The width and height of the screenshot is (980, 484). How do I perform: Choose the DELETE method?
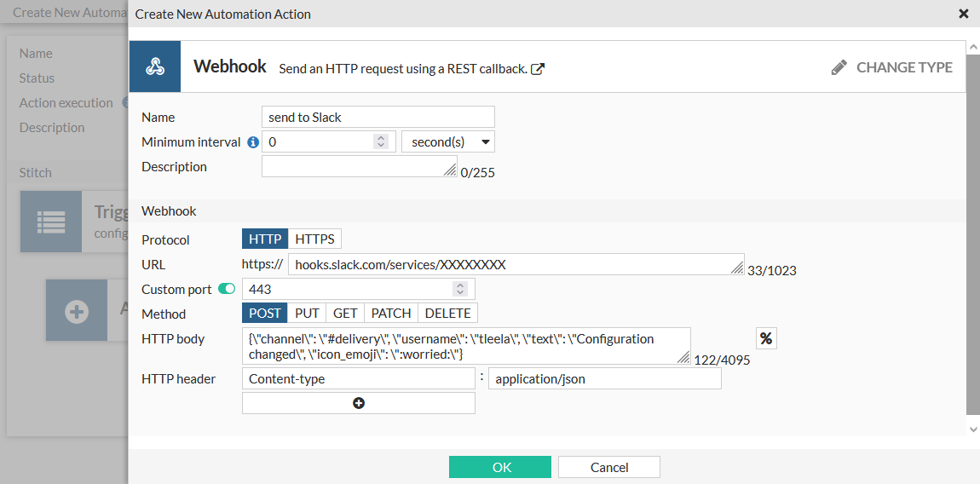(447, 314)
